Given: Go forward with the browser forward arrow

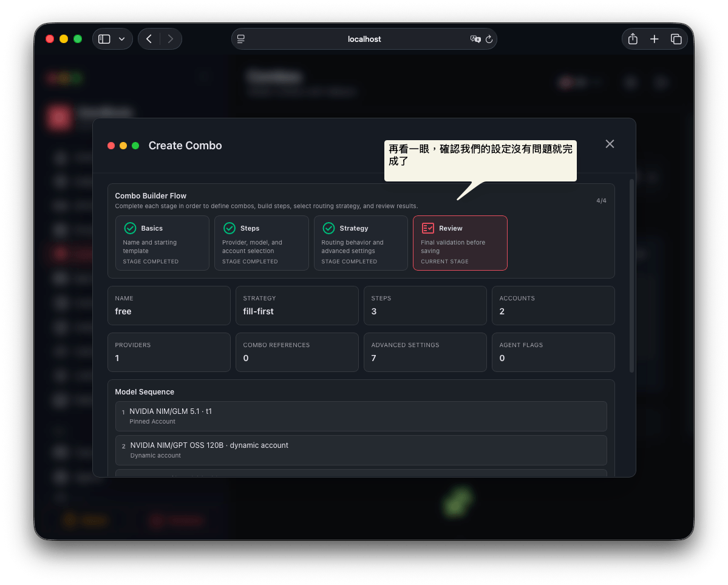Looking at the screenshot, I should click(171, 39).
